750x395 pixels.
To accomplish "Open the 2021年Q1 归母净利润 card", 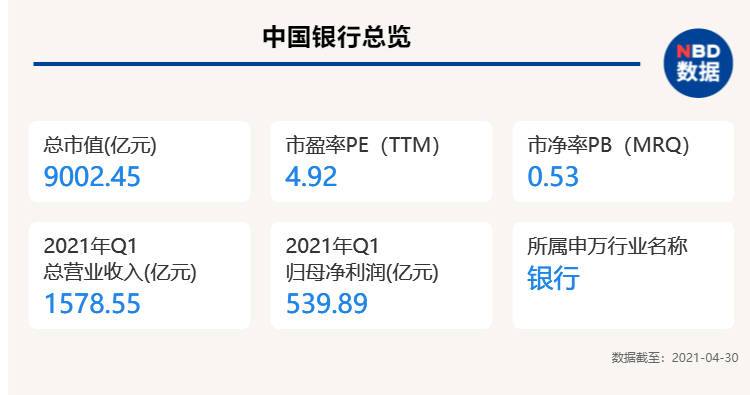I will click(x=381, y=275).
